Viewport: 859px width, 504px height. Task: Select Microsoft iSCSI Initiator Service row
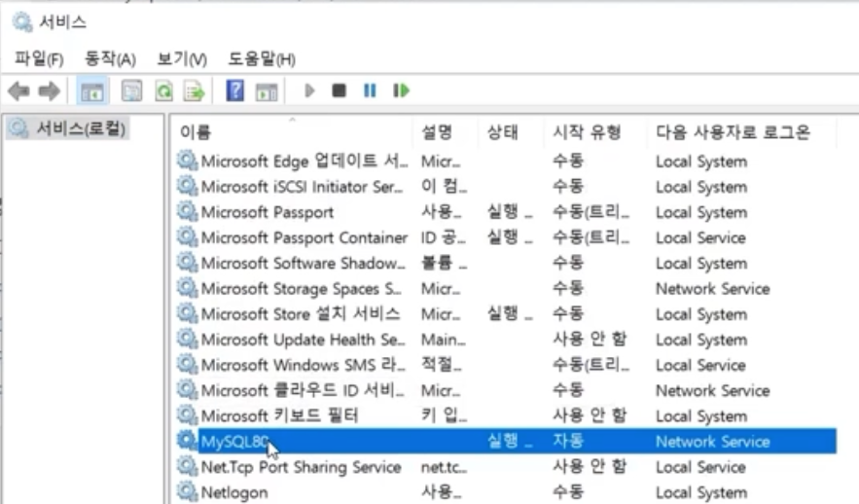(506, 187)
